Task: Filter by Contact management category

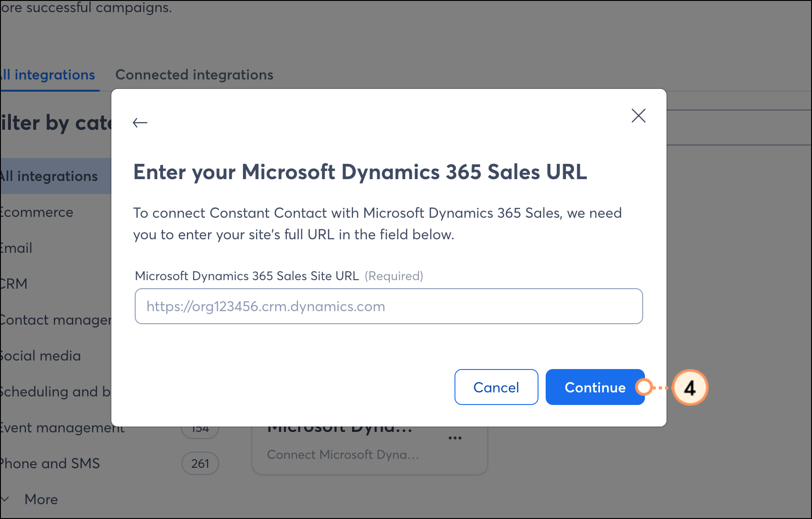Action: [56, 320]
